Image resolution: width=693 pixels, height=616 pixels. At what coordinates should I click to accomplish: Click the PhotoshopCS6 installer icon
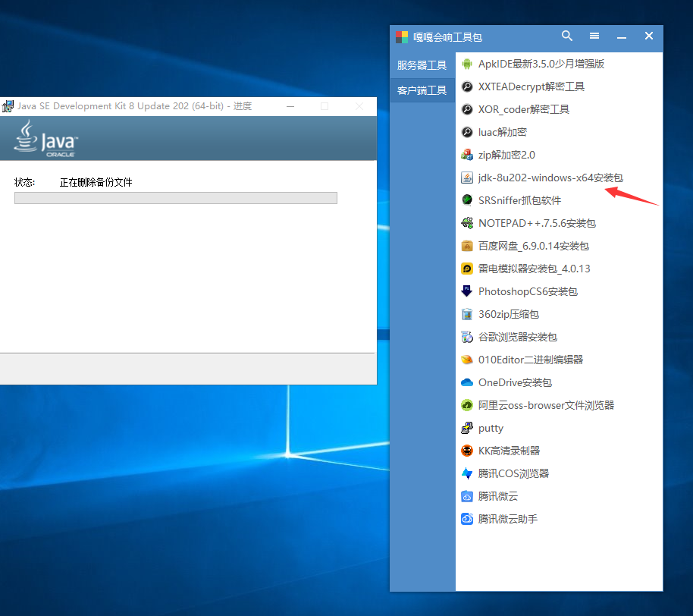(x=467, y=291)
